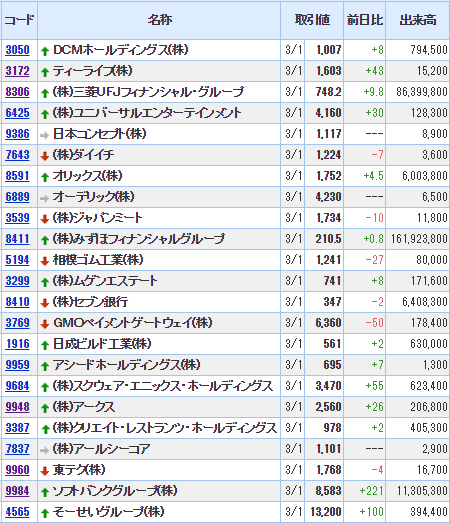
Task: Click up arrow beside アークス
Action: point(45,409)
